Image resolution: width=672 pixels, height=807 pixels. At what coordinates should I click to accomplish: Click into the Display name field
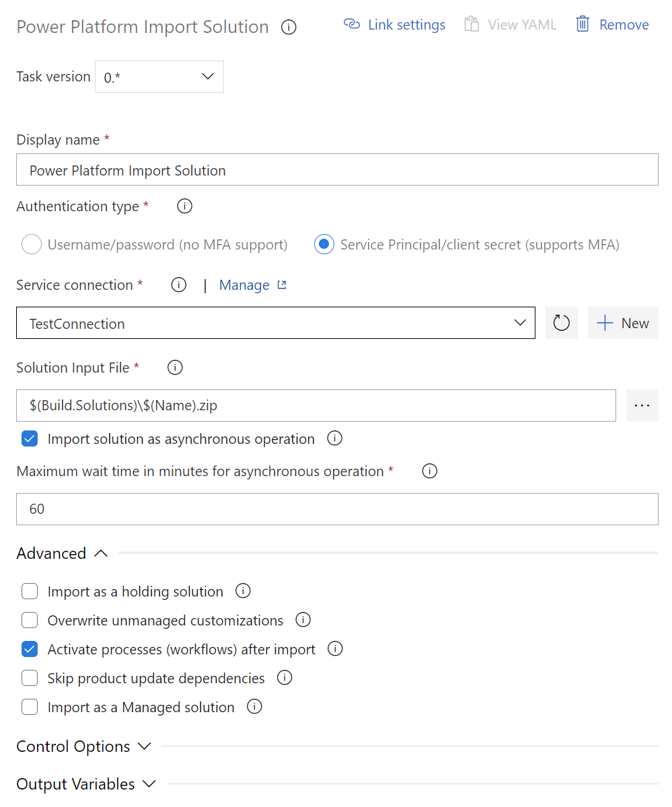tap(337, 170)
